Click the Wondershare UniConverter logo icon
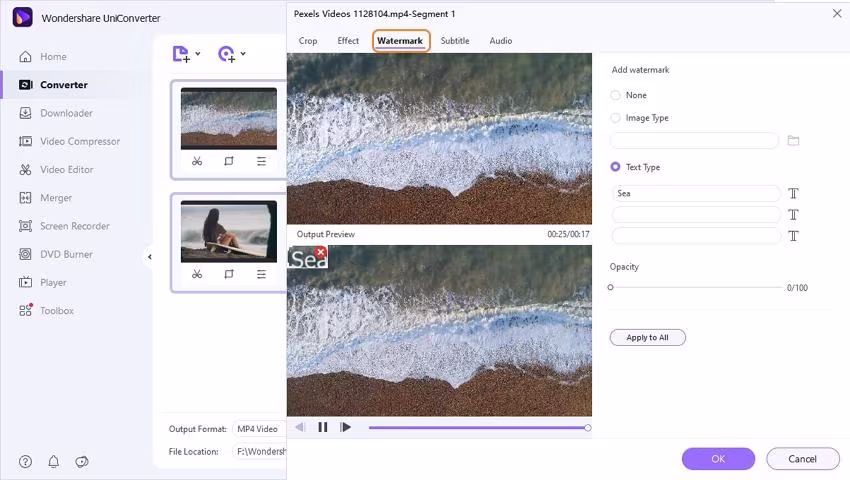This screenshot has height=480, width=850. (22, 17)
